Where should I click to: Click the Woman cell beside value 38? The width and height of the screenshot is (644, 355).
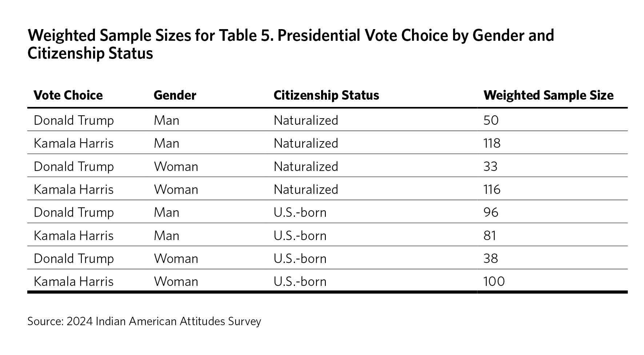176,259
